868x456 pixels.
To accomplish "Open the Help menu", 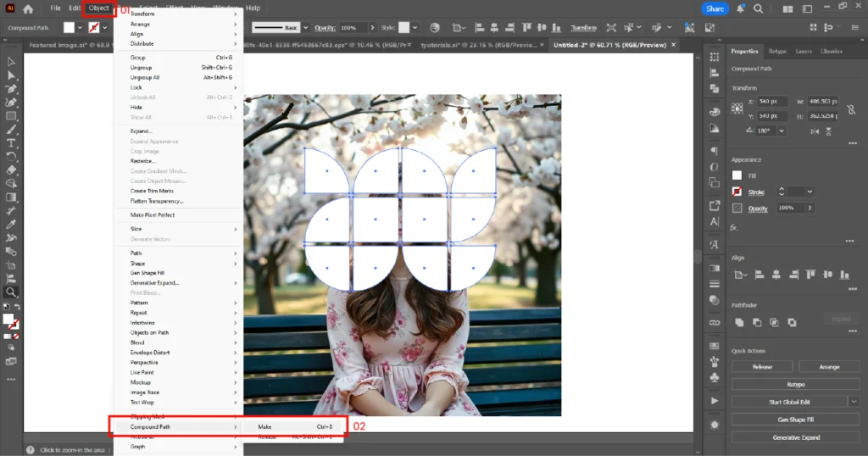I will click(x=253, y=8).
